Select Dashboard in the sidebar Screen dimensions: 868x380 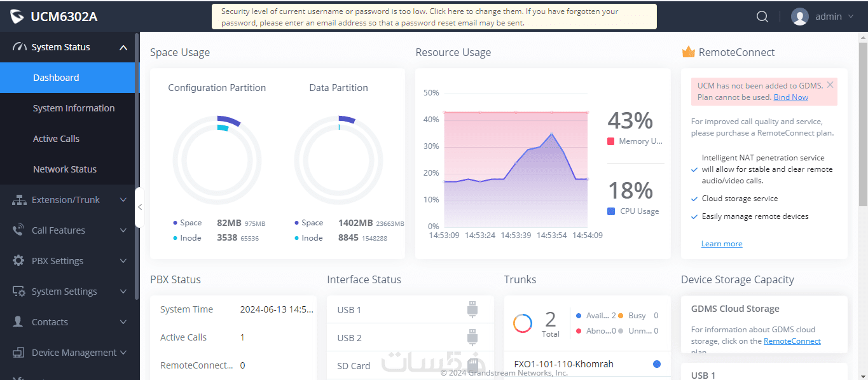[x=67, y=78]
